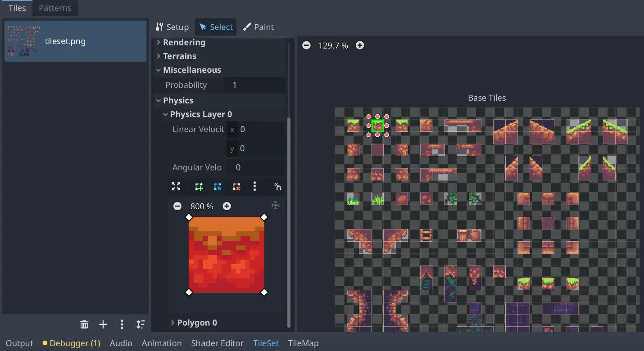This screenshot has width=644, height=351.
Task: Zoom in the polygon editor preview
Action: (x=227, y=206)
